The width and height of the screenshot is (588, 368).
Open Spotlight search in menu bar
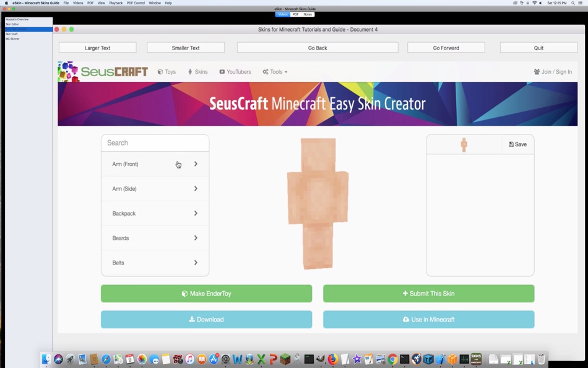(573, 3)
